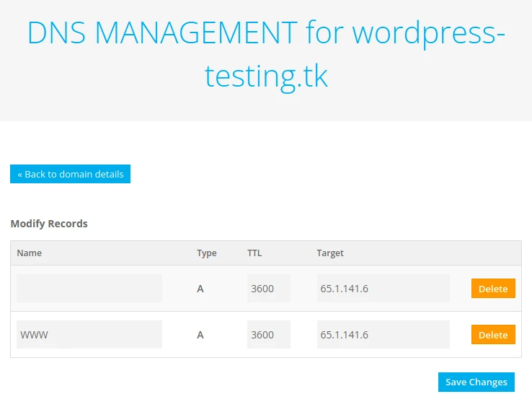Click the Back to domain details button
The height and width of the screenshot is (394, 532).
click(70, 174)
